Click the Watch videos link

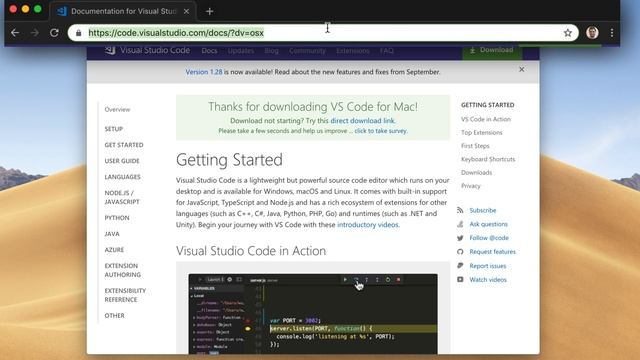tap(488, 280)
